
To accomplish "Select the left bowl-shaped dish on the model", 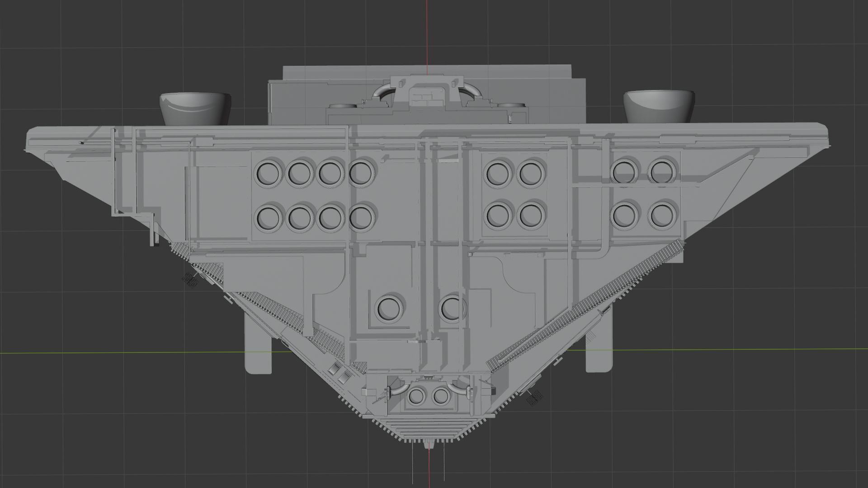I will pyautogui.click(x=195, y=108).
